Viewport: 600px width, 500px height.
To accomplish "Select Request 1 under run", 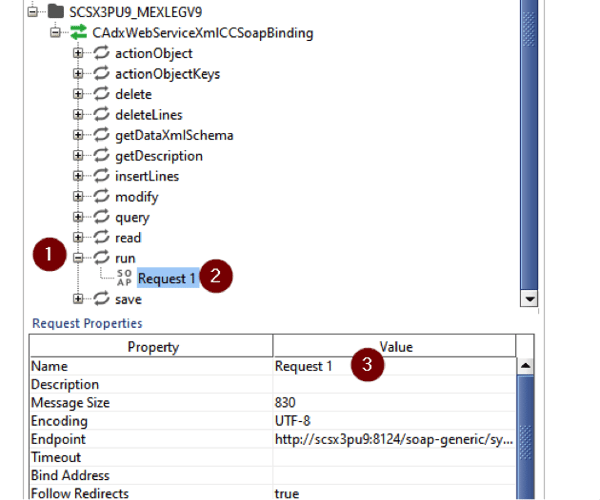I will point(167,279).
